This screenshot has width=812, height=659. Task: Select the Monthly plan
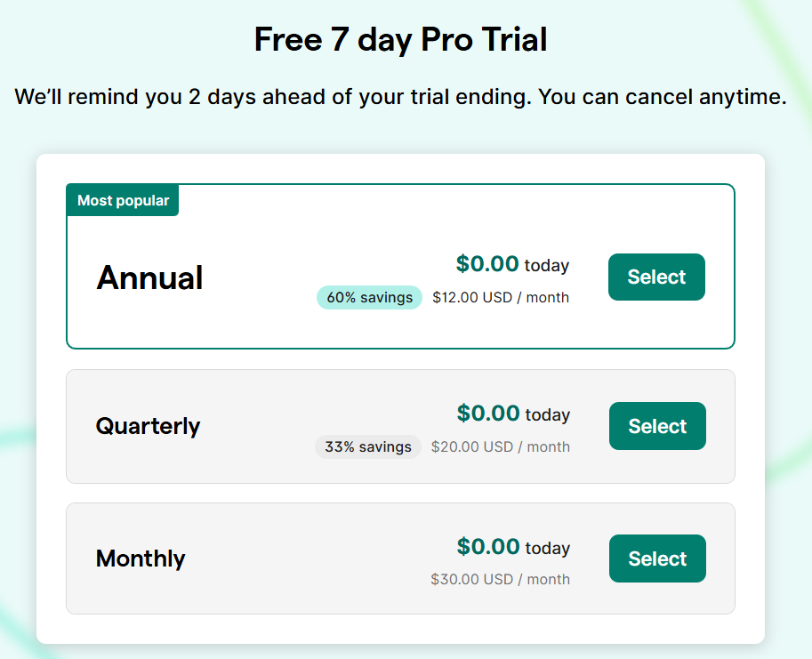point(656,559)
